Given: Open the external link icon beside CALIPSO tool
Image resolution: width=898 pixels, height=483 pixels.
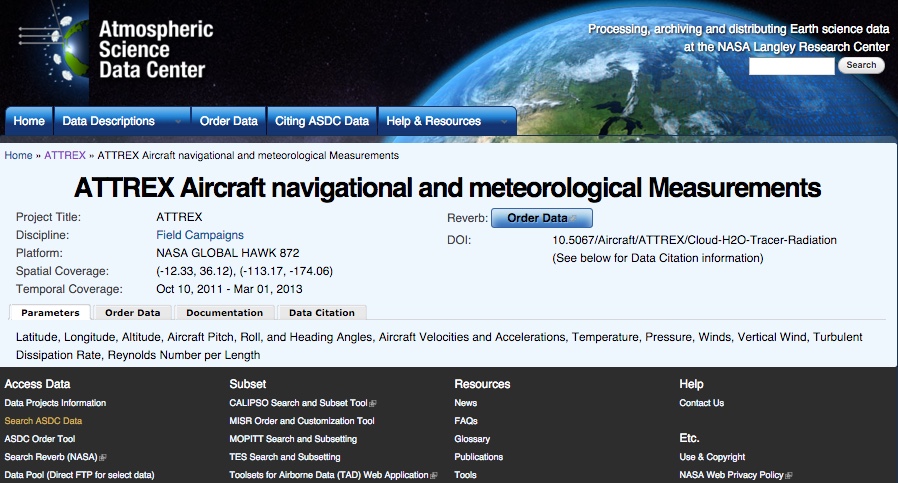Looking at the screenshot, I should pos(373,403).
